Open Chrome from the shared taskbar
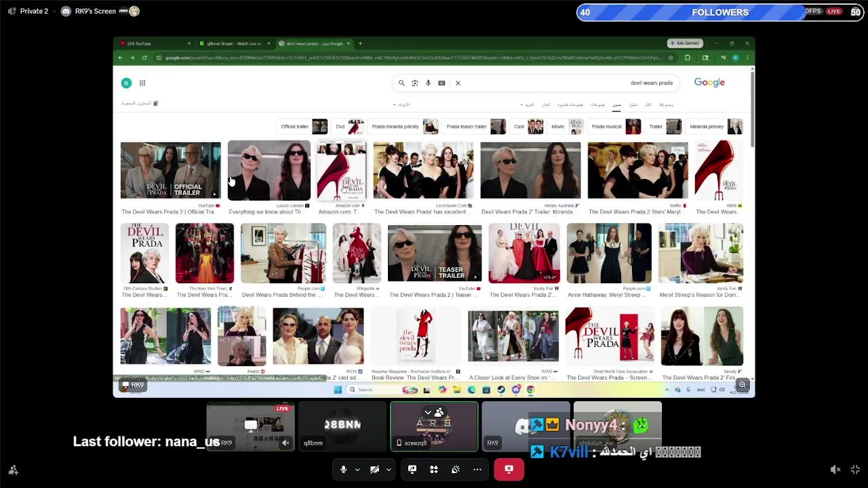Viewport: 868px width, 488px height. pos(530,390)
